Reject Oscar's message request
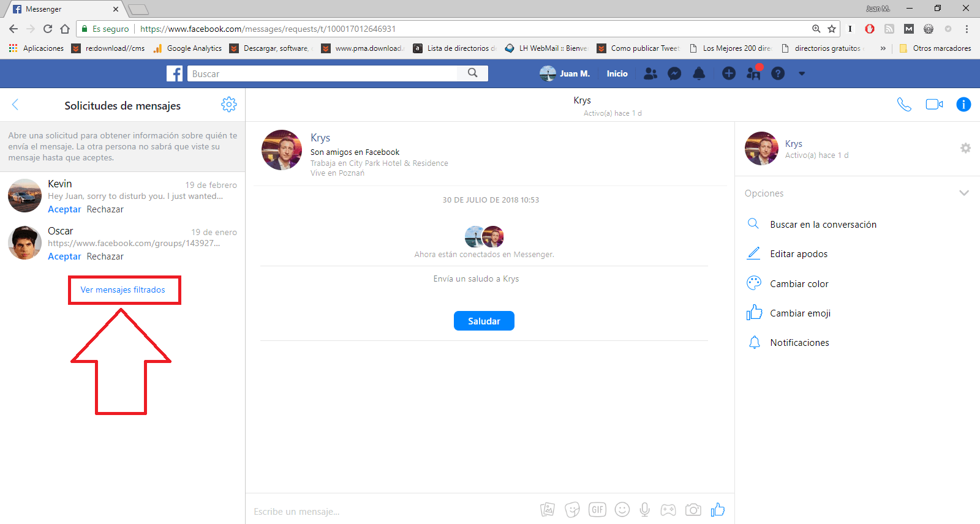This screenshot has width=980, height=524. click(105, 256)
